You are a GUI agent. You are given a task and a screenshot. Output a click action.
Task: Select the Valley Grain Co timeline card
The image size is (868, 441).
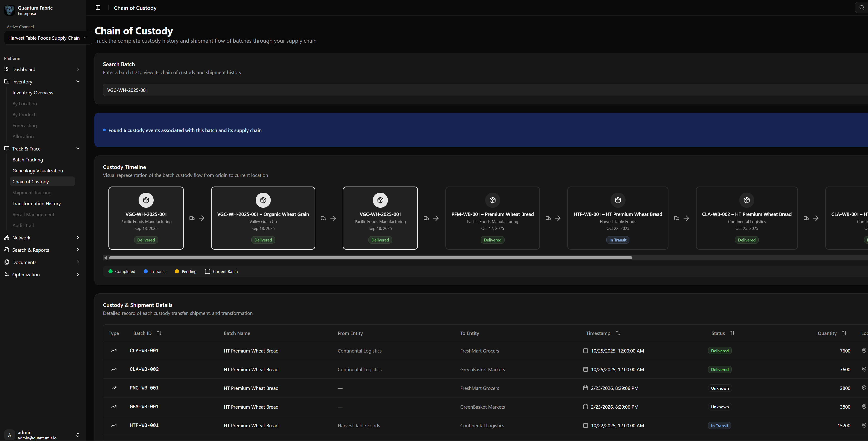click(263, 218)
